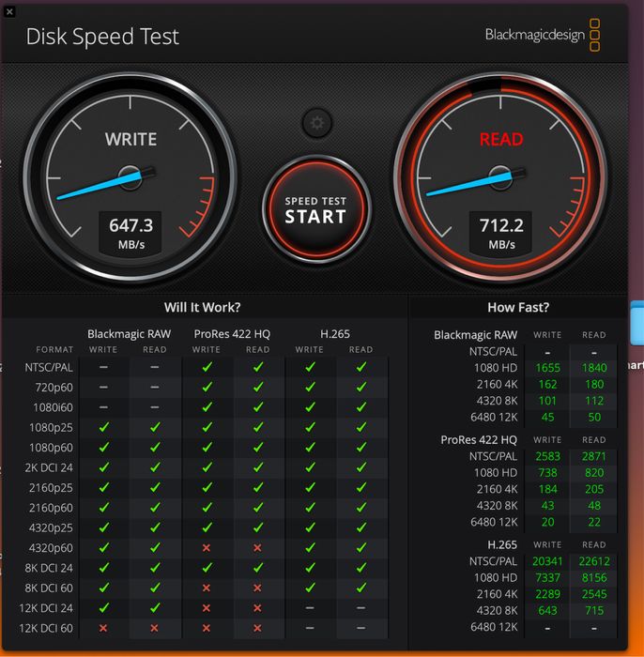Click the SPEED TEST START button
644x657 pixels.
point(316,209)
